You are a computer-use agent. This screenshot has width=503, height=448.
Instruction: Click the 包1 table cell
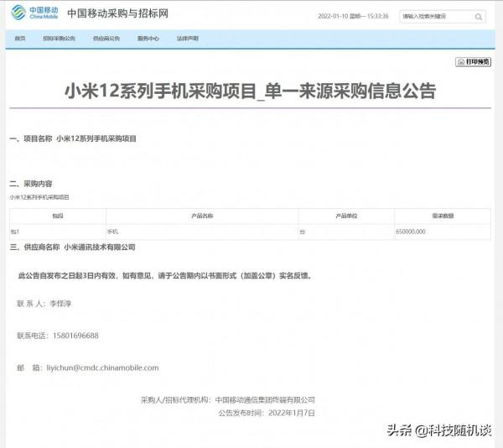coord(58,232)
